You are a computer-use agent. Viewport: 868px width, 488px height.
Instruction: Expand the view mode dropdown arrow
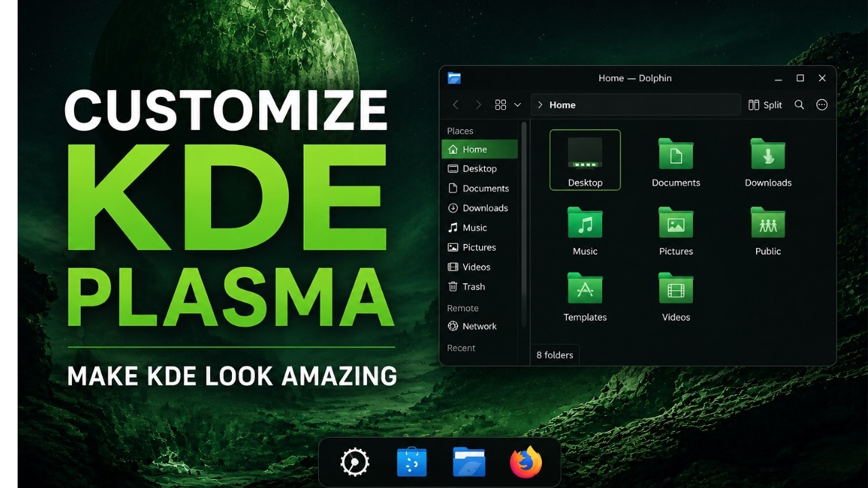517,105
